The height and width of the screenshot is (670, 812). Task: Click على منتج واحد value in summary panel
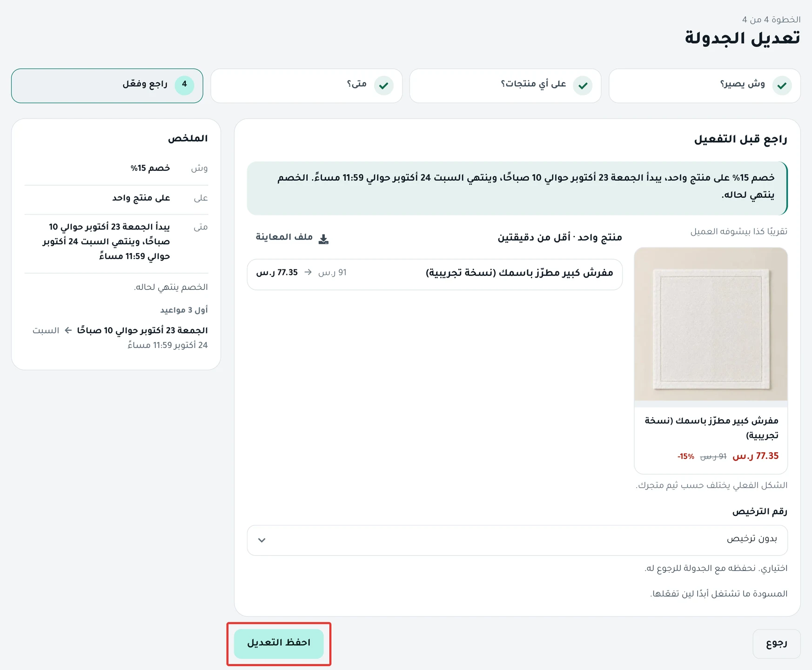tap(141, 198)
